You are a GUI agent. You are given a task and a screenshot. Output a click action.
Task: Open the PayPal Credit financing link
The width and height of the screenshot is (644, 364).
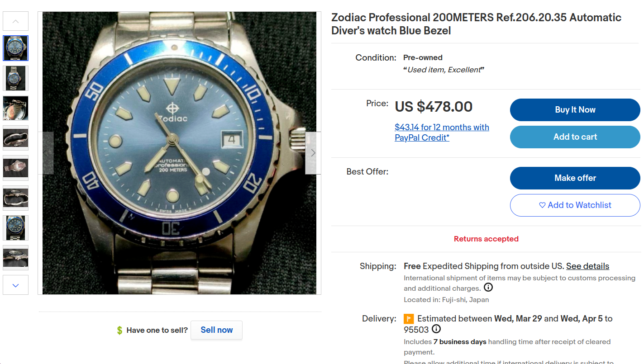tap(442, 132)
